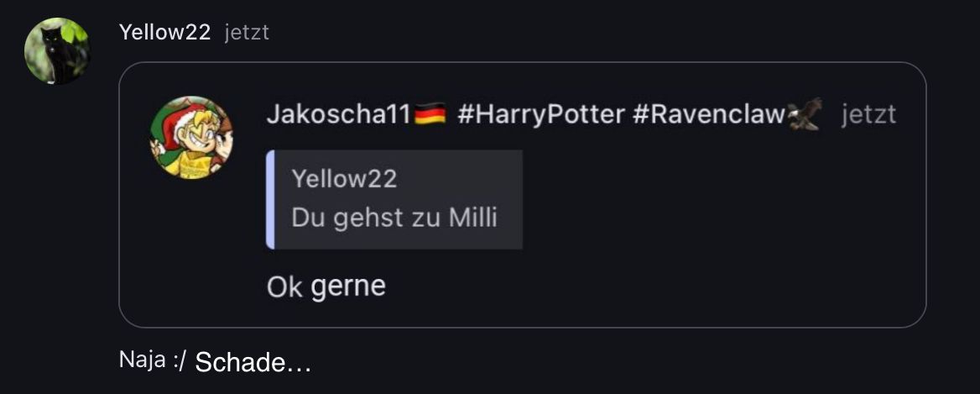The height and width of the screenshot is (394, 980).
Task: Open Jakoscha11's Christmas hat cartoon avatar
Action: pyautogui.click(x=191, y=137)
